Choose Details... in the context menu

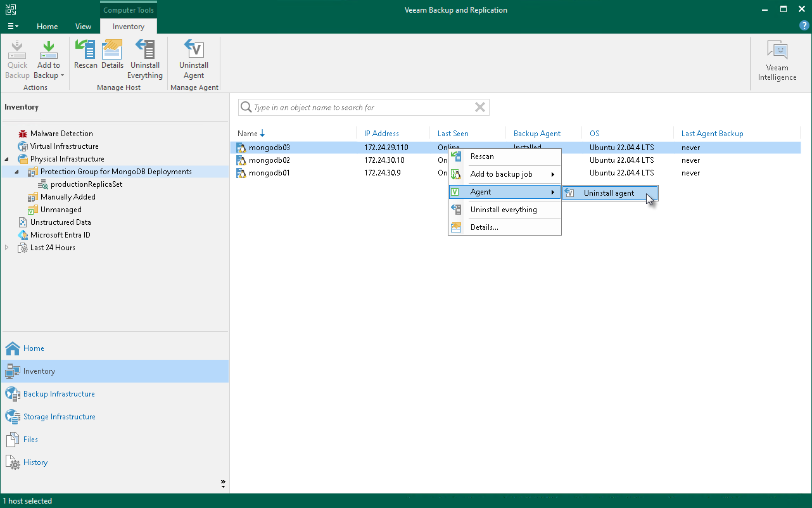tap(505, 227)
